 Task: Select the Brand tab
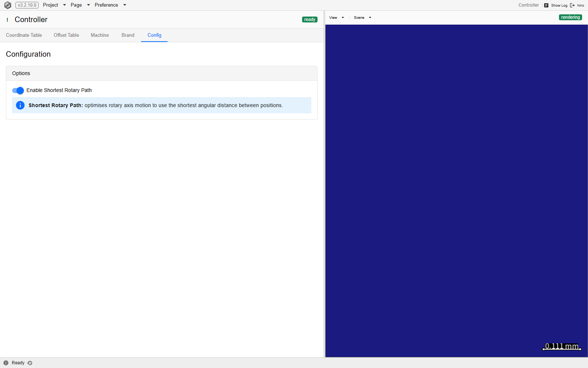click(128, 35)
